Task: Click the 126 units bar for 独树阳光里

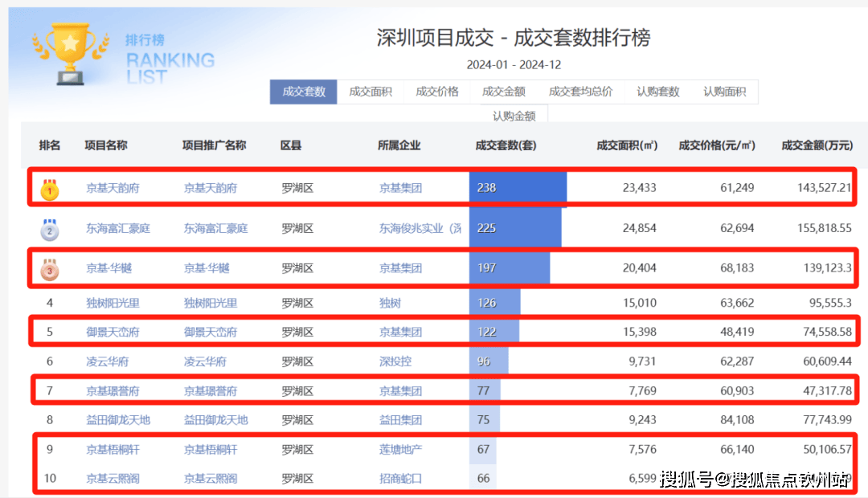Action: [x=495, y=304]
